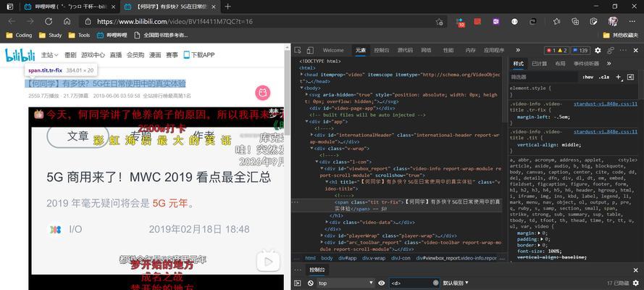Viewport: 644px width, 290px height.
Task: Go to browser home page
Action: (x=67, y=21)
